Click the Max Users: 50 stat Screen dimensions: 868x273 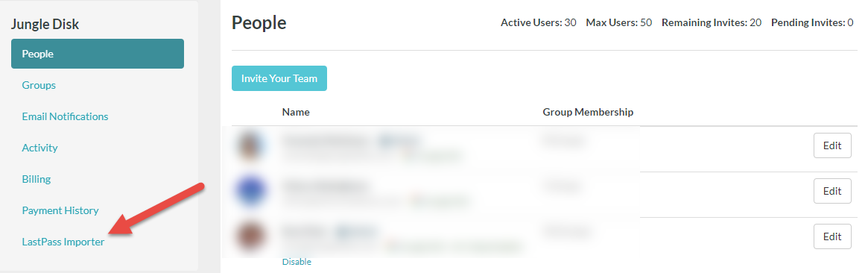point(619,22)
